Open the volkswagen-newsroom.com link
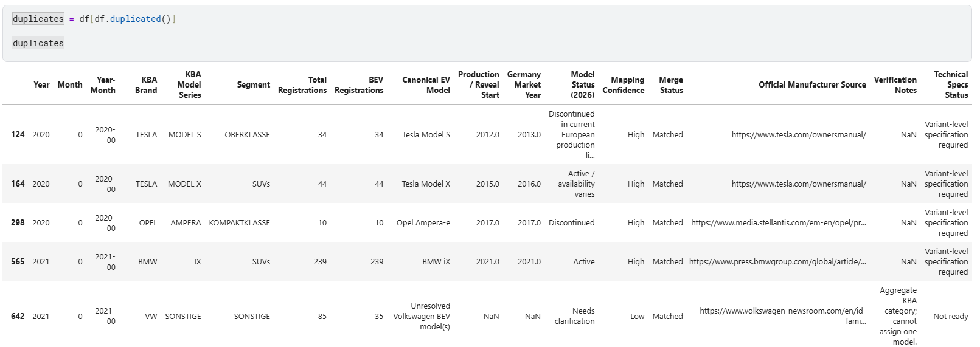 [x=783, y=316]
